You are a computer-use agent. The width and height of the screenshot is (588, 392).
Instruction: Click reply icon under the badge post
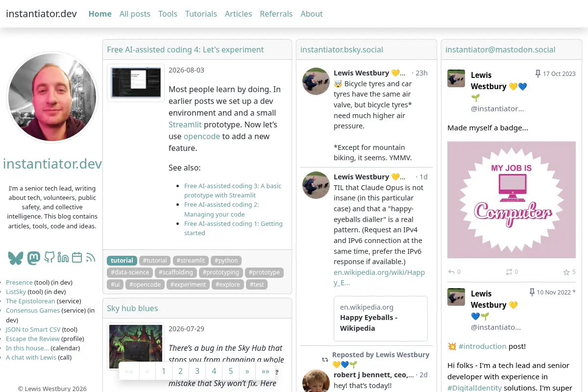pos(451,272)
